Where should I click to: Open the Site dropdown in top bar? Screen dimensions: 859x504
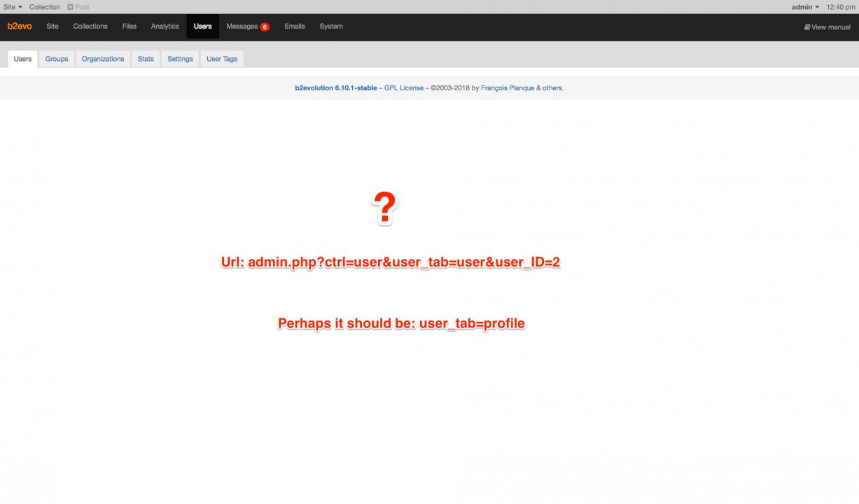tap(13, 7)
